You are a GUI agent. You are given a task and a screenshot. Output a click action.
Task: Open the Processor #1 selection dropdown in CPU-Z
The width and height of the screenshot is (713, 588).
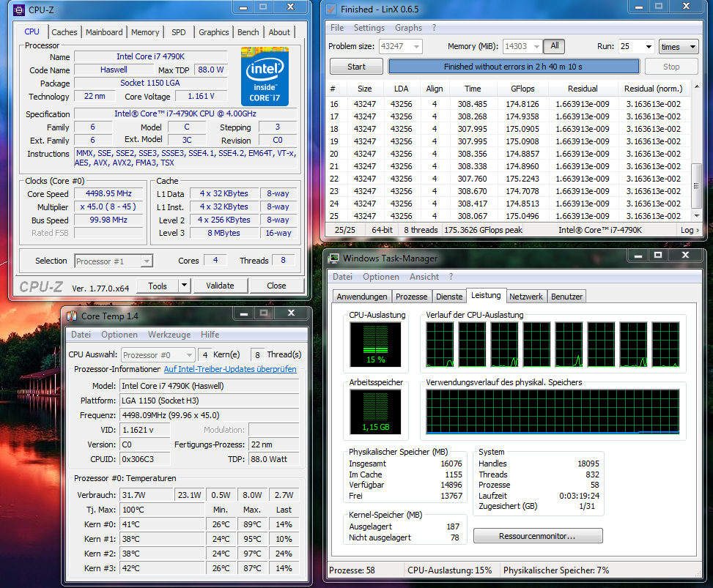point(147,261)
